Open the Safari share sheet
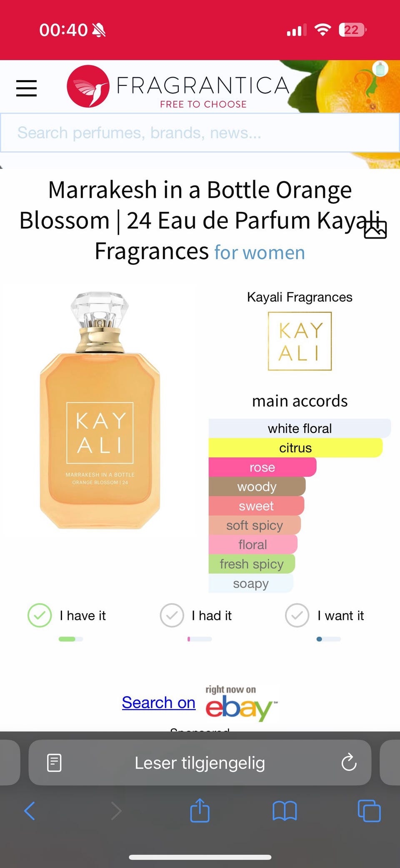 click(200, 810)
